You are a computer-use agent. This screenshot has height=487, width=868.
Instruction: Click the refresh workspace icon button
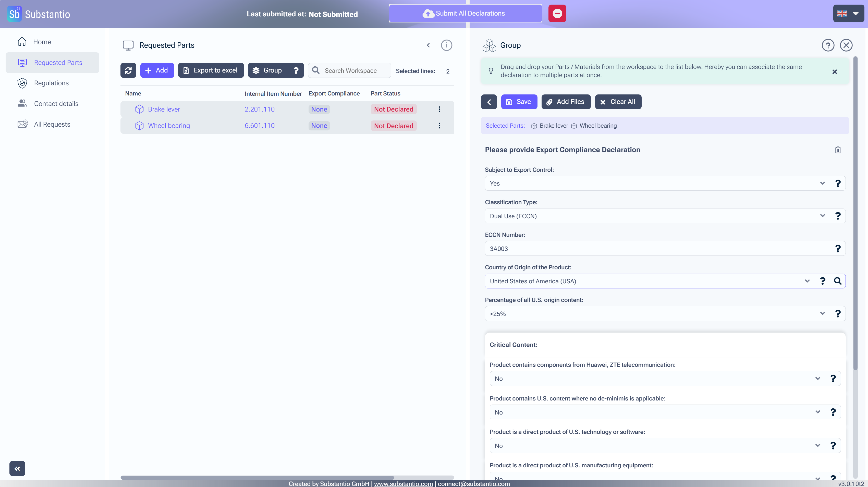click(128, 70)
